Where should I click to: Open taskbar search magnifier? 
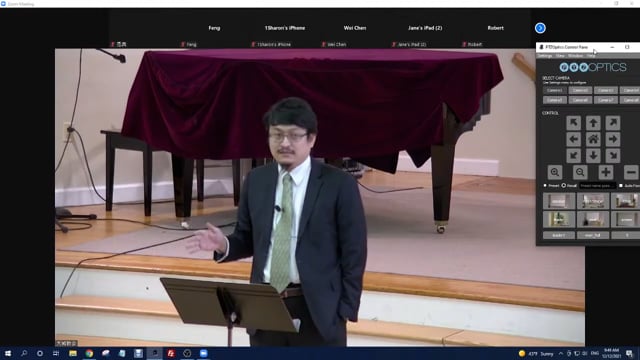click(24, 353)
